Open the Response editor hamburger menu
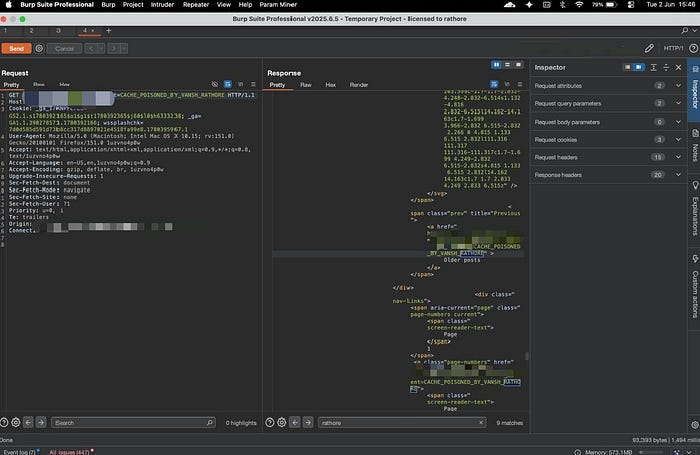 click(x=520, y=84)
